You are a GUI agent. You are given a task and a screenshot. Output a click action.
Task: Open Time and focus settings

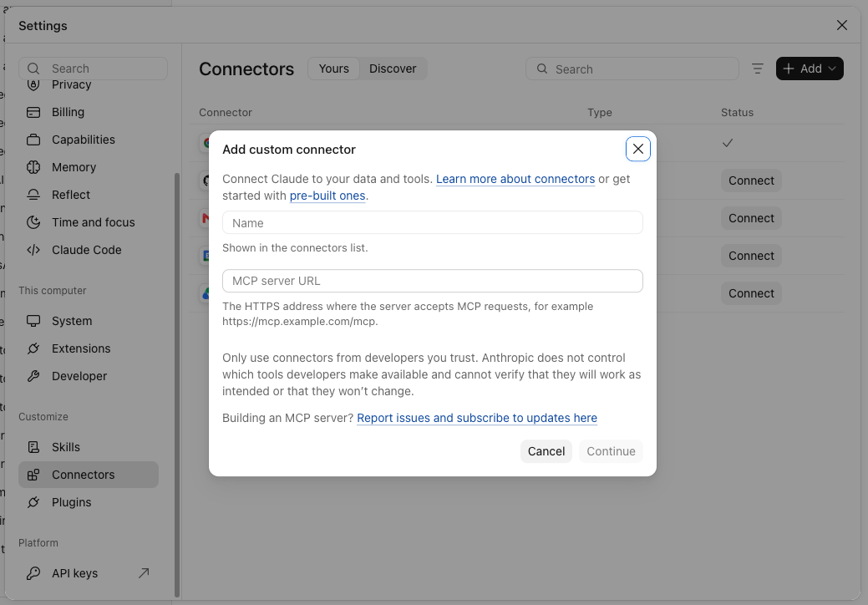click(89, 222)
